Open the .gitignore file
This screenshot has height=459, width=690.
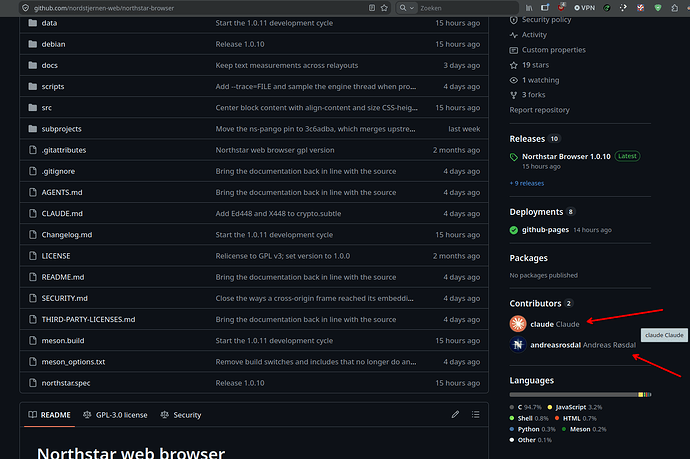click(x=58, y=171)
